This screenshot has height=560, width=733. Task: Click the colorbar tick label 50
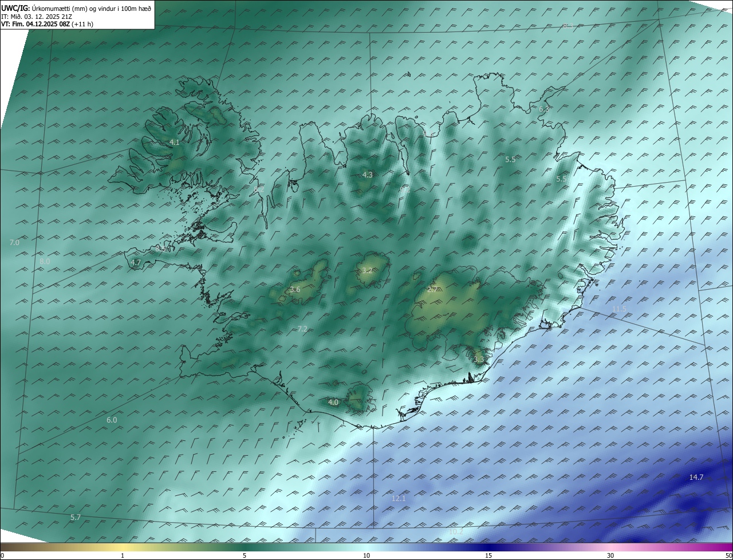tap(729, 555)
